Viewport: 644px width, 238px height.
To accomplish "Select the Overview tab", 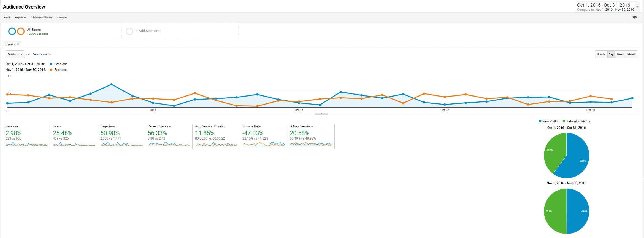I will (x=12, y=44).
